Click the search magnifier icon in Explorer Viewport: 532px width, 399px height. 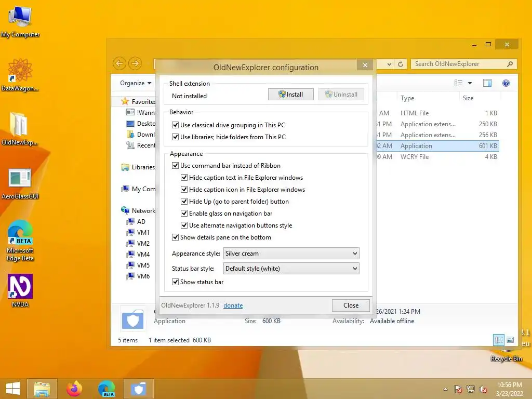pyautogui.click(x=510, y=64)
